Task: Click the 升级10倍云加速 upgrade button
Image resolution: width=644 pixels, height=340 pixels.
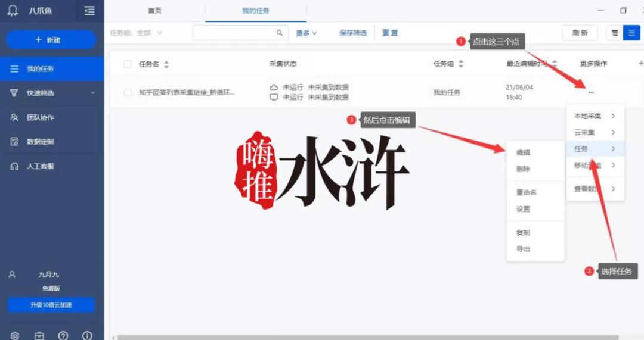Action: click(x=51, y=305)
